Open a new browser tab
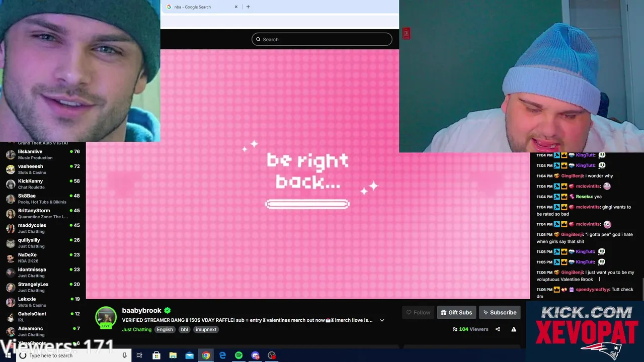This screenshot has height=362, width=644. [x=248, y=7]
